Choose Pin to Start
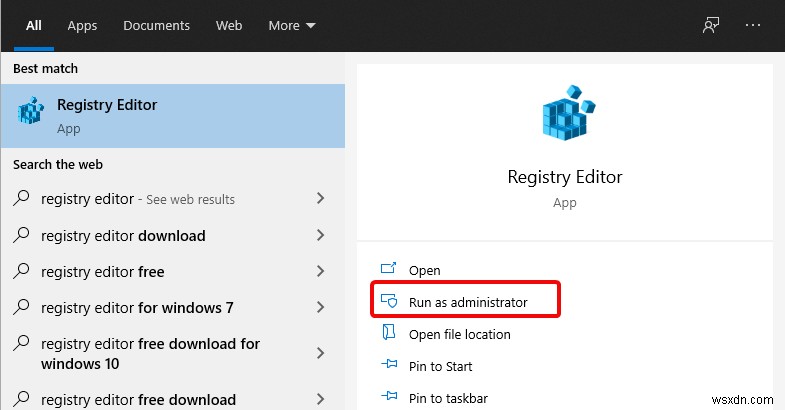 440,366
